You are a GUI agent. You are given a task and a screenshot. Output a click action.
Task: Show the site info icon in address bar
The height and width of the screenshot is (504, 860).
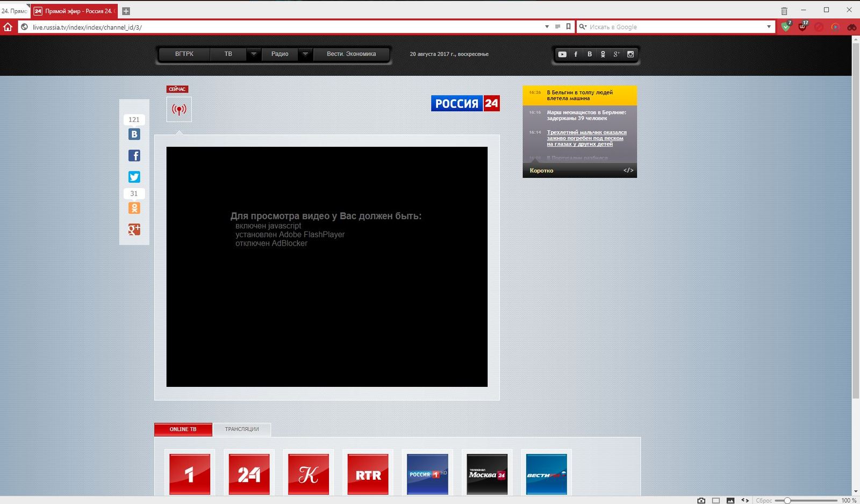(24, 27)
